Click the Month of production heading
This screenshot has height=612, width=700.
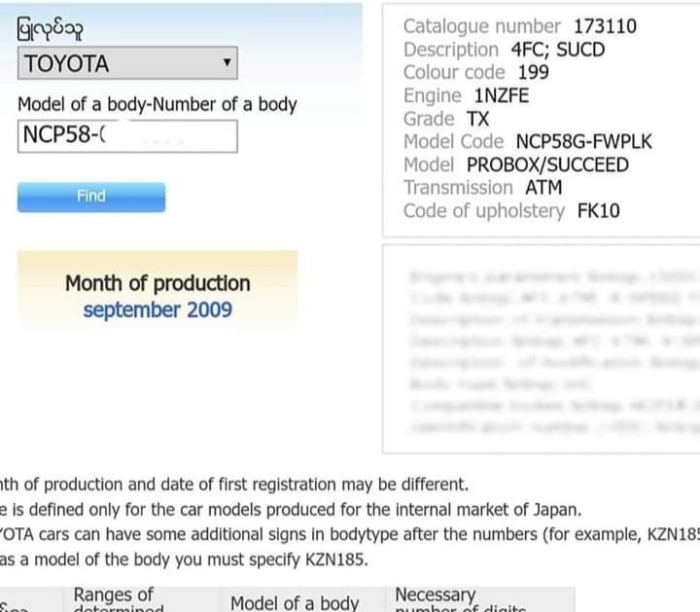[157, 283]
